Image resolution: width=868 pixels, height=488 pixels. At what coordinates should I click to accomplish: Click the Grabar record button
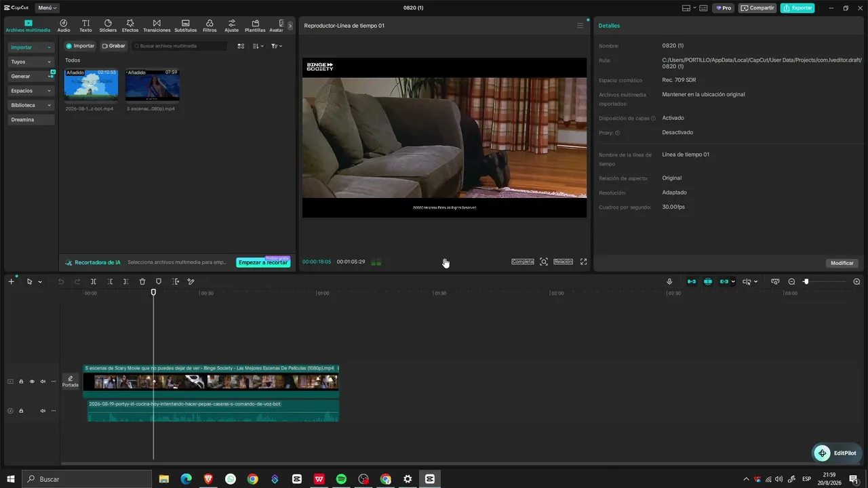click(x=114, y=46)
